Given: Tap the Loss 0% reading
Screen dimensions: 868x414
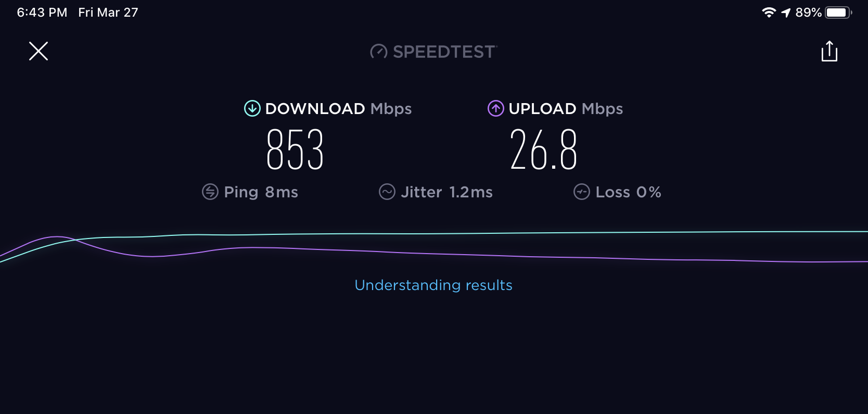Looking at the screenshot, I should click(x=628, y=192).
